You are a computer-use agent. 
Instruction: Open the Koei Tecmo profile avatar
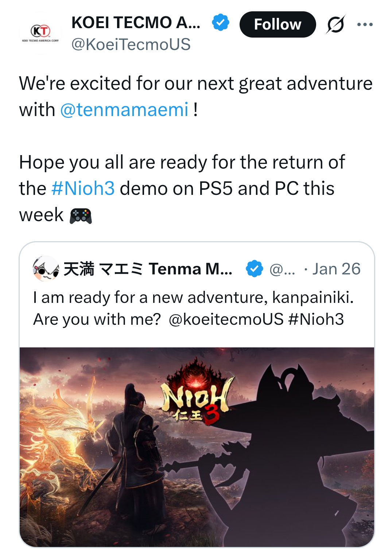point(40,34)
